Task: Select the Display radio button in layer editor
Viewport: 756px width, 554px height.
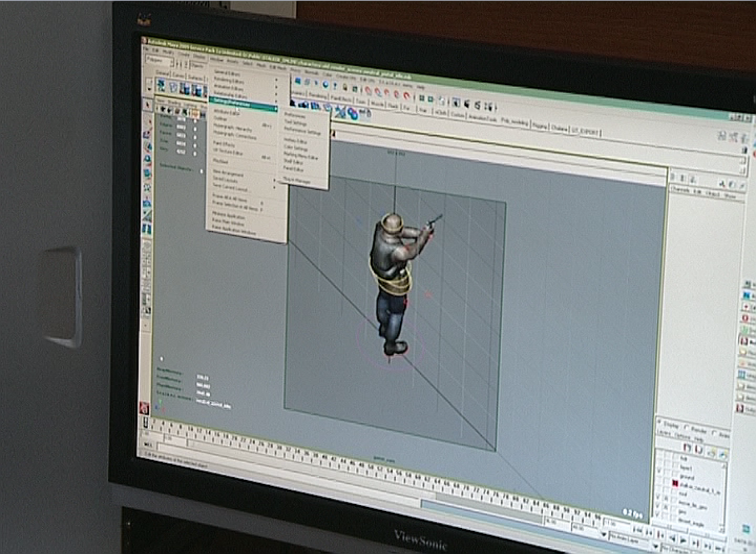Action: tap(659, 422)
